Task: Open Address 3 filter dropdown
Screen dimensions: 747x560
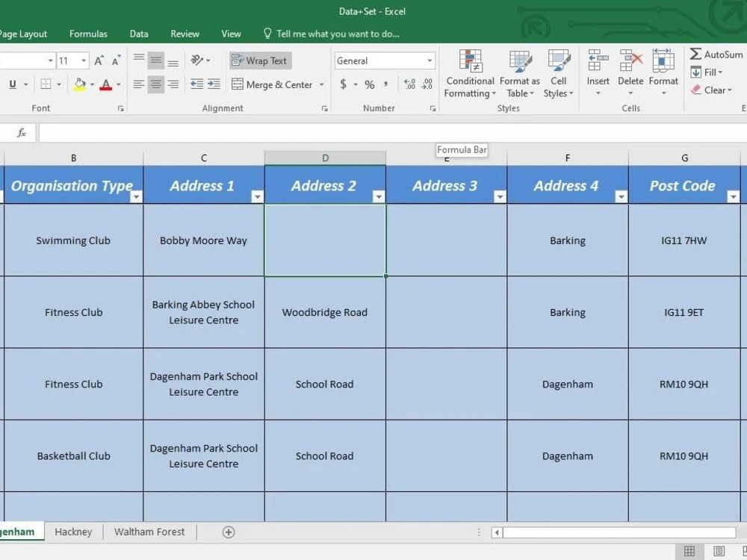Action: [500, 196]
